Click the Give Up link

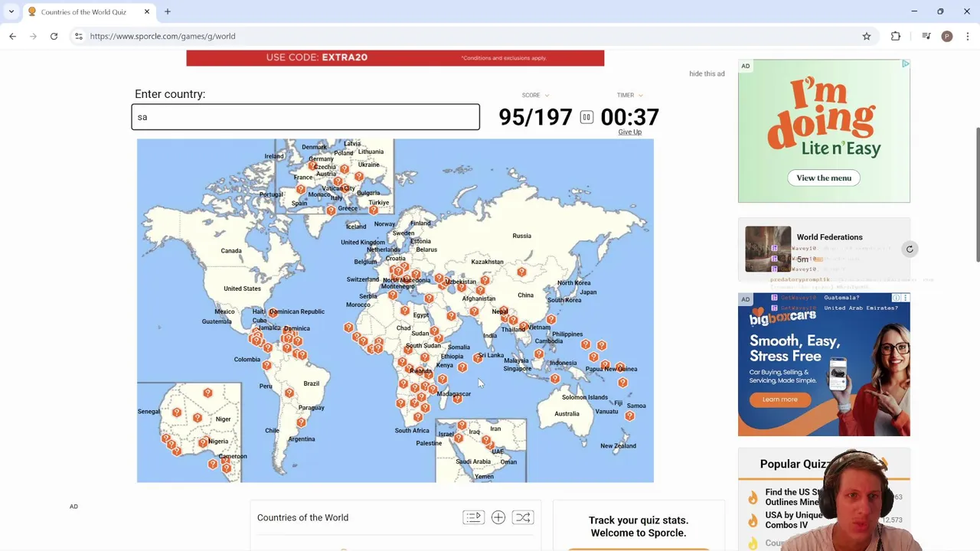[630, 132]
